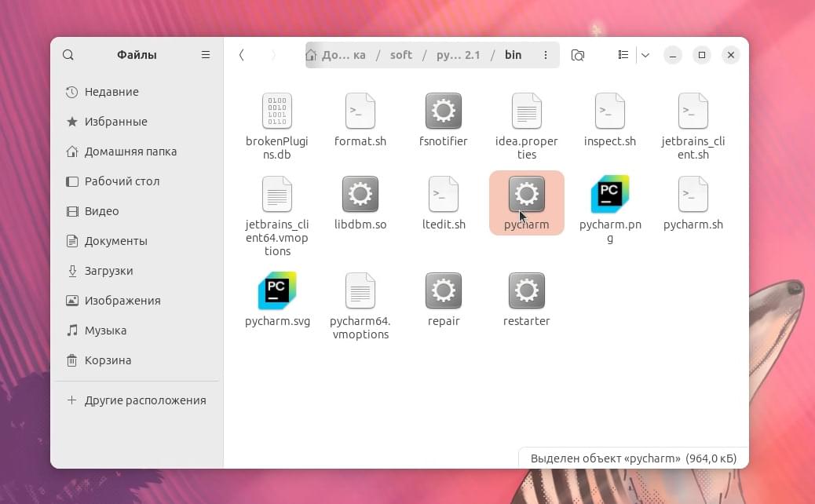Select the libdbm.so library icon
Screen dimensions: 815x504
360,194
